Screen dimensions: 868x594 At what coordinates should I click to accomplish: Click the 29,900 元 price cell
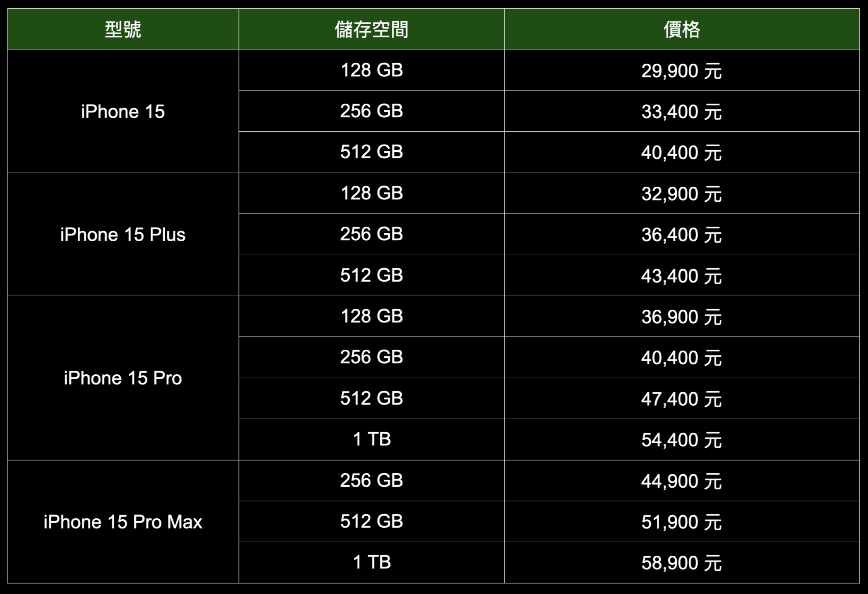(682, 71)
